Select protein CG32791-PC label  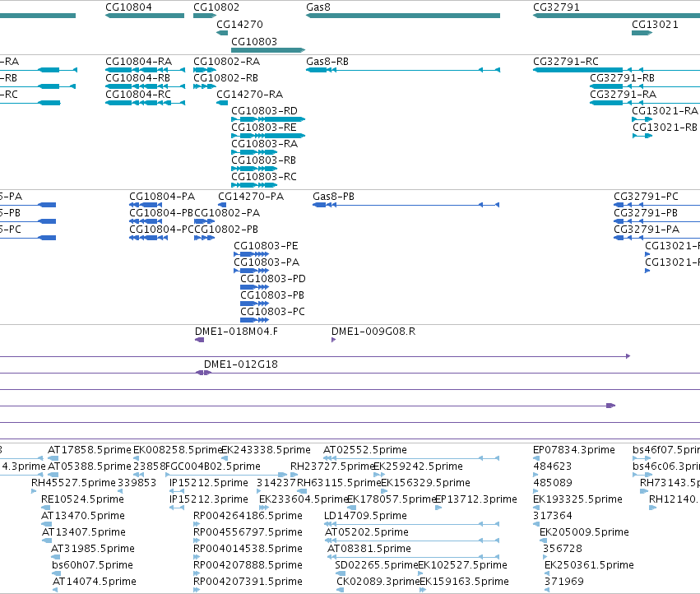[646, 197]
